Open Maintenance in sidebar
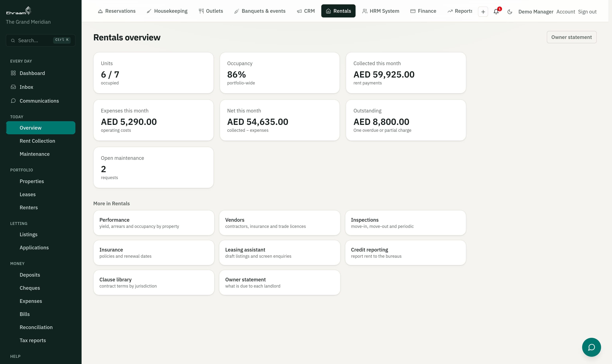 click(40, 154)
